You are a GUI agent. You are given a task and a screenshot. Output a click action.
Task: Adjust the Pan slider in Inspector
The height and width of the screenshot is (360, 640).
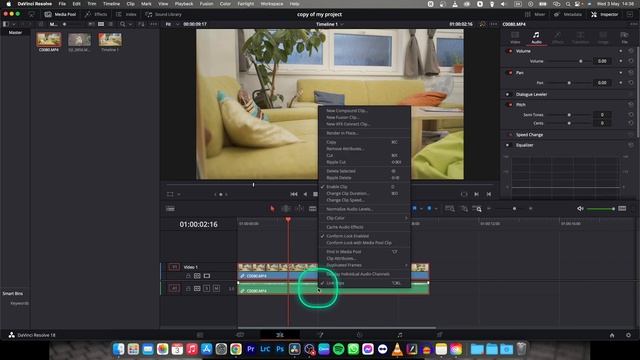pyautogui.click(x=569, y=83)
